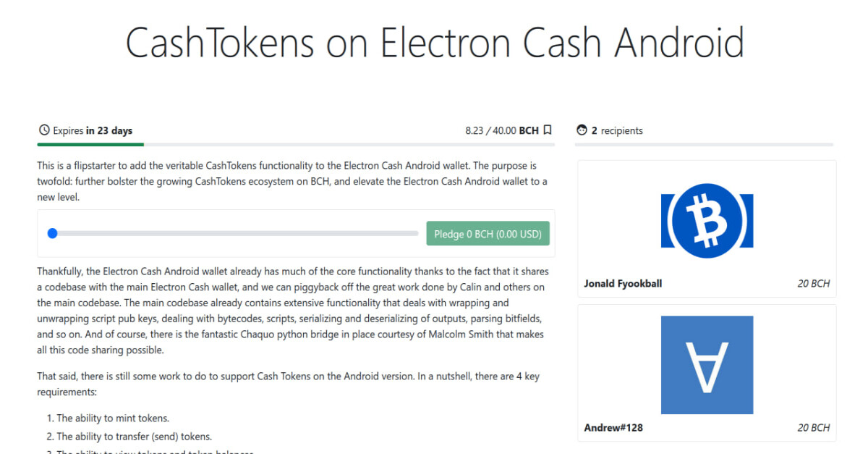
Task: Click the '20 BCH' amount on Andrew's card
Action: pyautogui.click(x=814, y=427)
